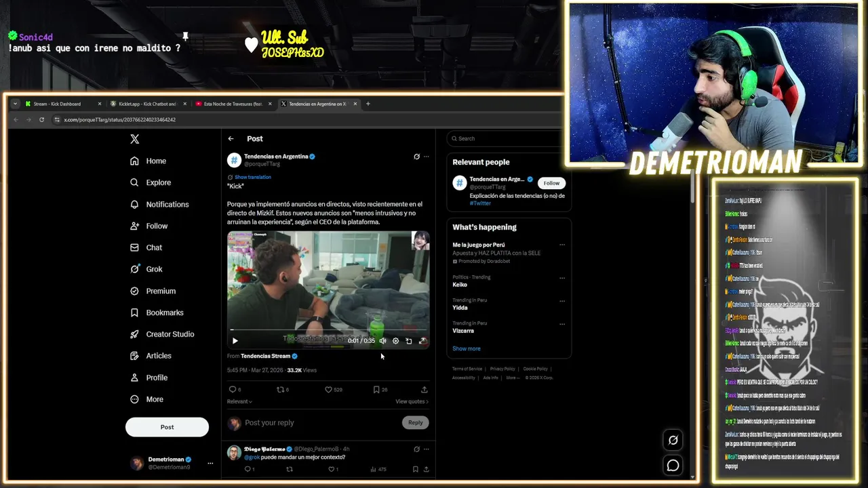Open Bookmarks
Image resolution: width=868 pixels, height=488 pixels.
pos(157,312)
